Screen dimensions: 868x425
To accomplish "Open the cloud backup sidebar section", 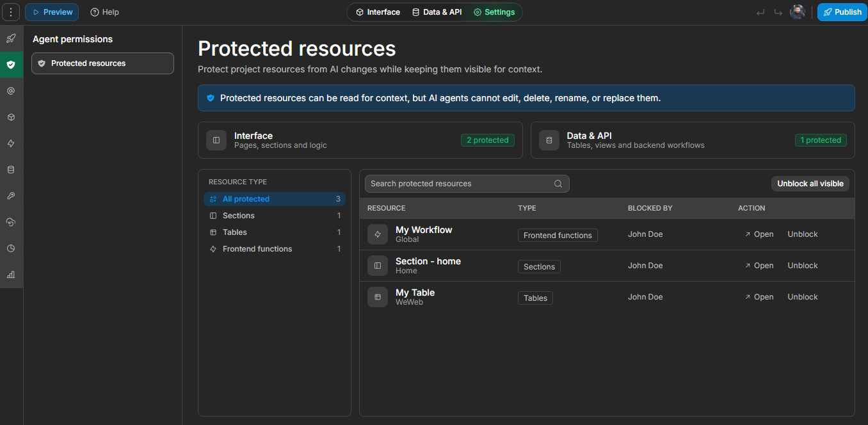I will [x=11, y=222].
